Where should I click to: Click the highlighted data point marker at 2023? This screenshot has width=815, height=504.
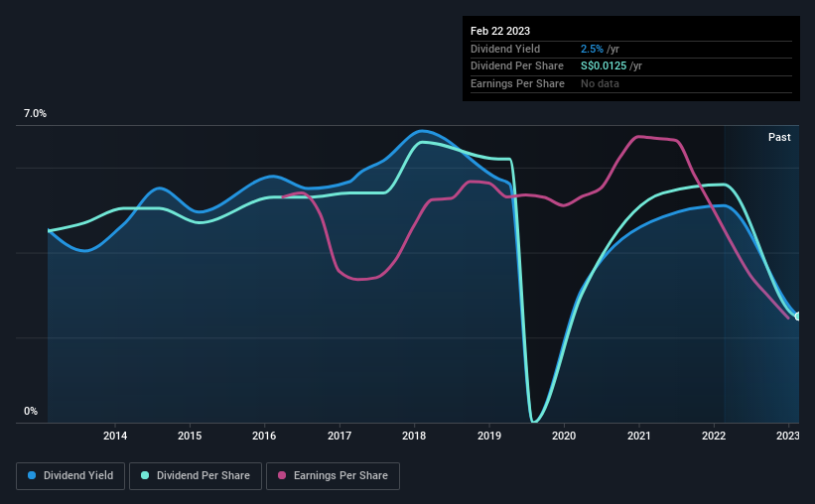798,316
